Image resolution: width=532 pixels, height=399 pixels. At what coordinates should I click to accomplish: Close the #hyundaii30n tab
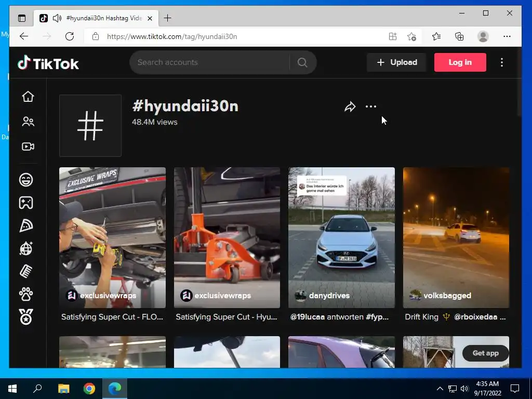click(150, 18)
